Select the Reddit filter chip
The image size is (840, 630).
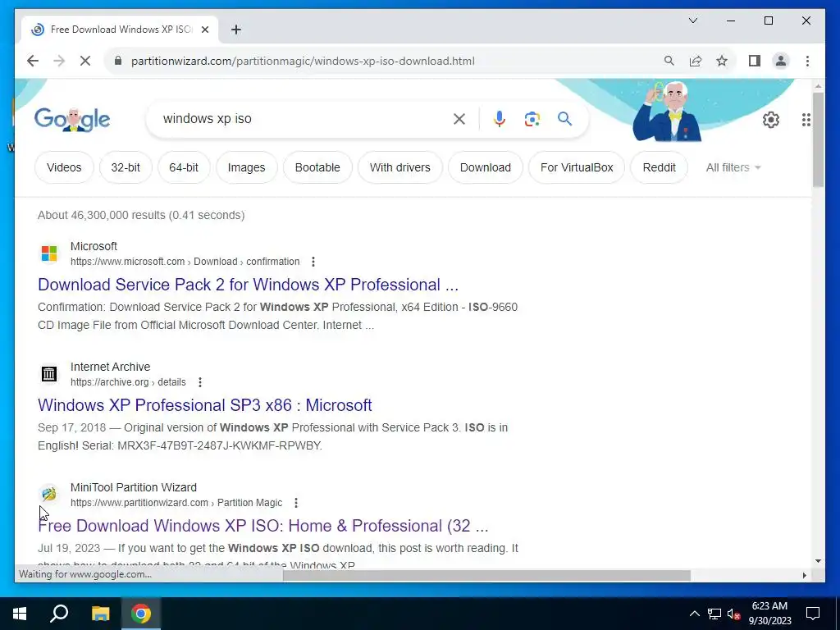click(x=659, y=167)
